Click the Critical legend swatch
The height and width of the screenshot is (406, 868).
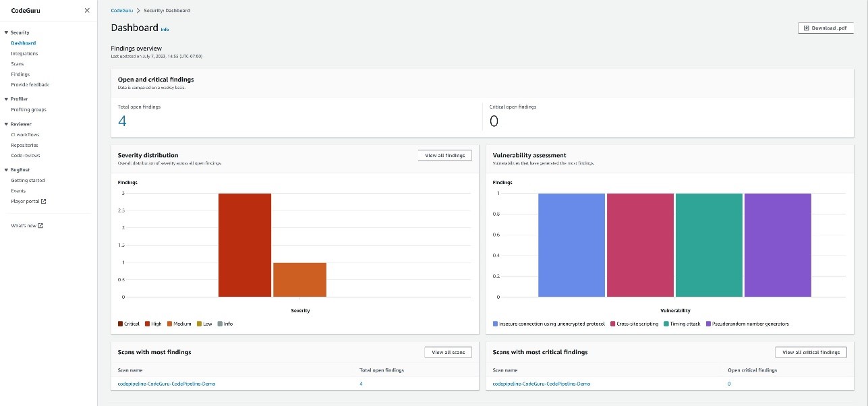click(120, 324)
